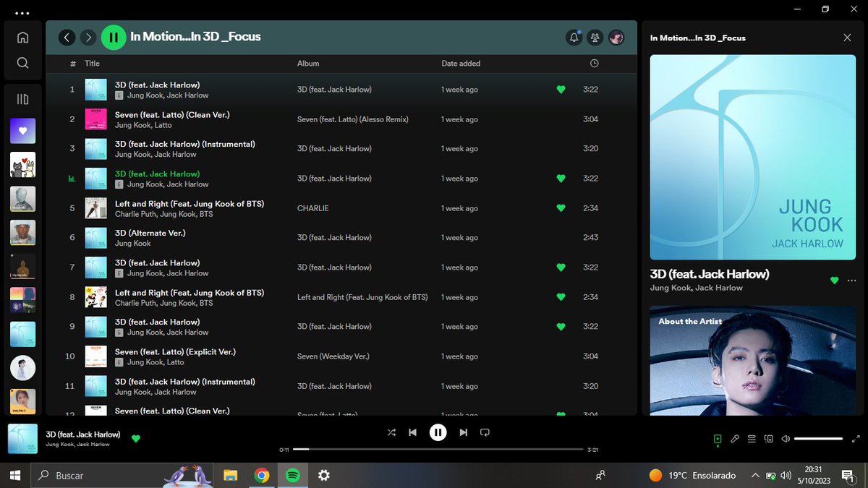Viewport: 868px width, 488px height.
Task: Sort the playlist by Date added column
Action: click(461, 64)
